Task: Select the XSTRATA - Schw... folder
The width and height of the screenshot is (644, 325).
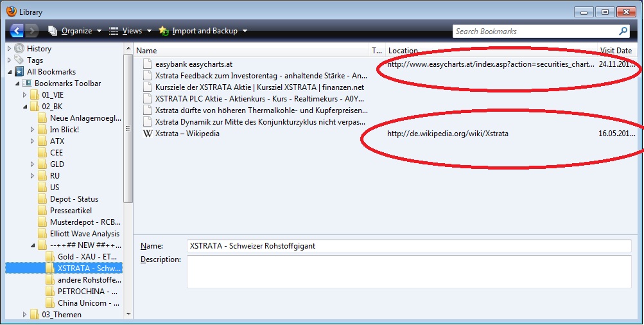Action: coord(89,268)
